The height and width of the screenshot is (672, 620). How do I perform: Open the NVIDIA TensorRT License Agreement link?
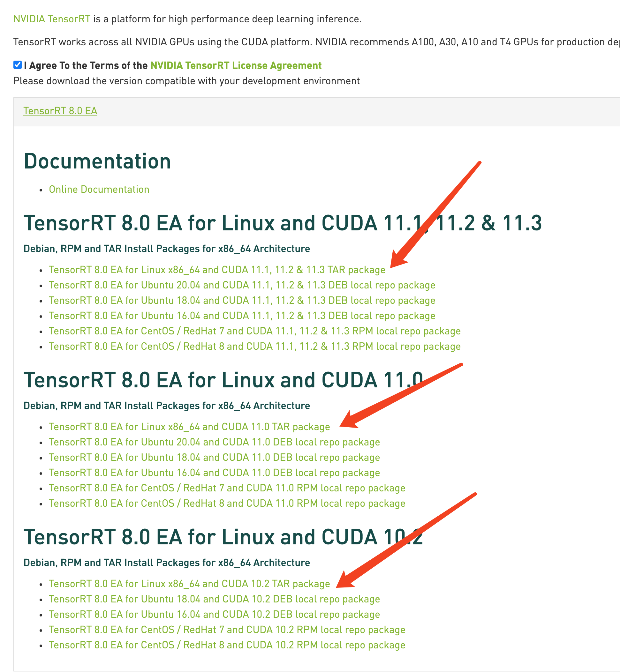coord(236,65)
